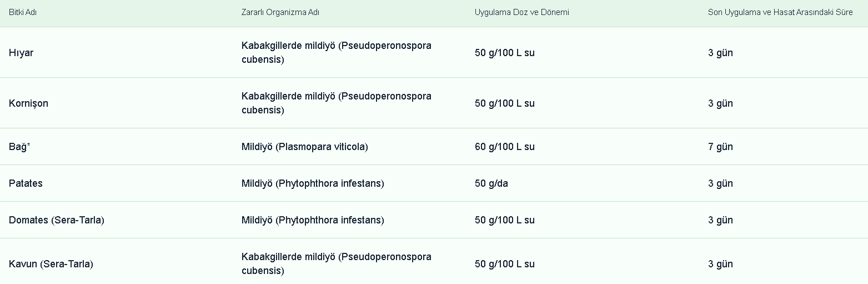This screenshot has width=868, height=284.
Task: Click the Domates (Sera-Tarla) cell
Action: 56,220
